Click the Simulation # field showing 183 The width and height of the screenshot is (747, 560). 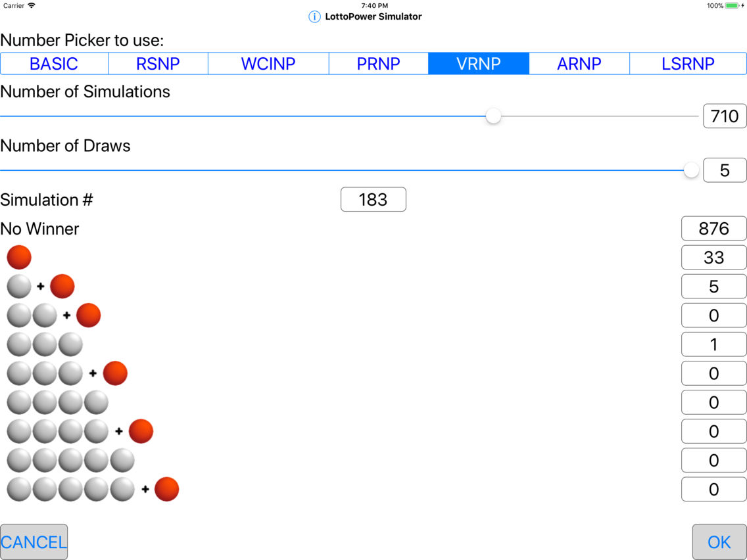[373, 200]
